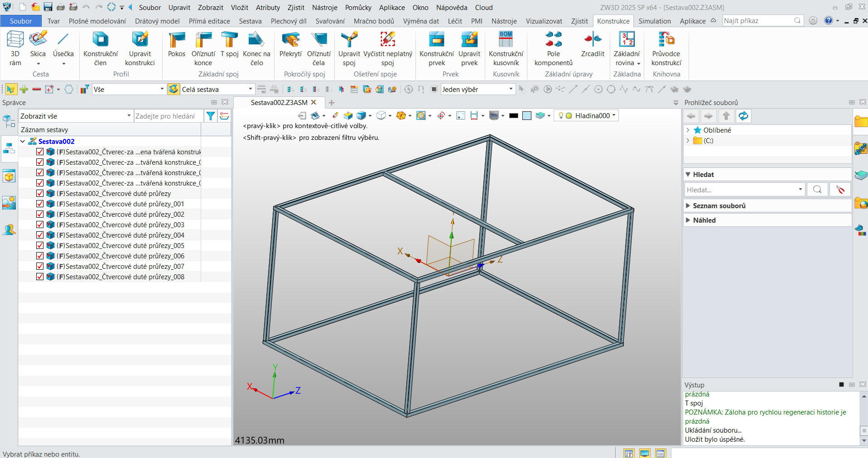Toggle checkbox of Čtvercové duté průřezy_005
The image size is (868, 458).
pos(40,245)
